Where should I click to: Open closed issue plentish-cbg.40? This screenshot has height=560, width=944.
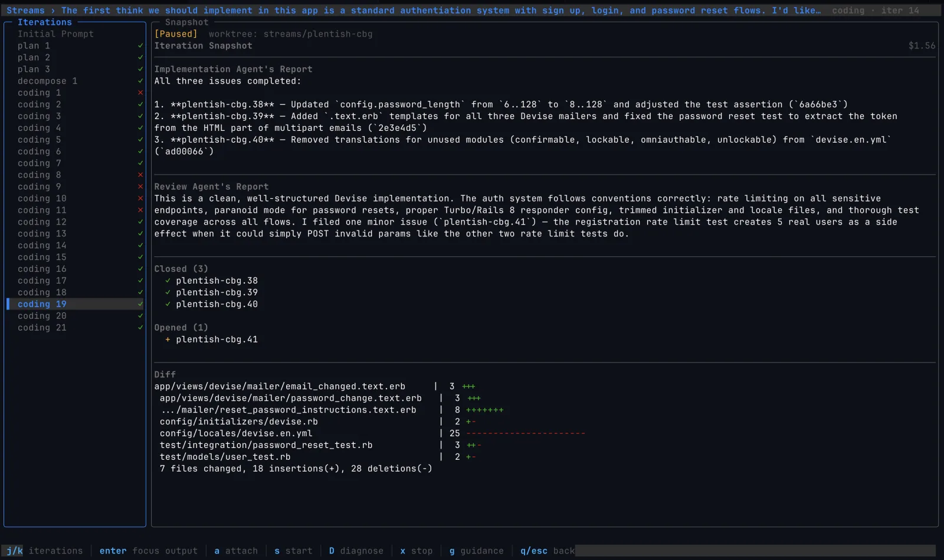[217, 304]
